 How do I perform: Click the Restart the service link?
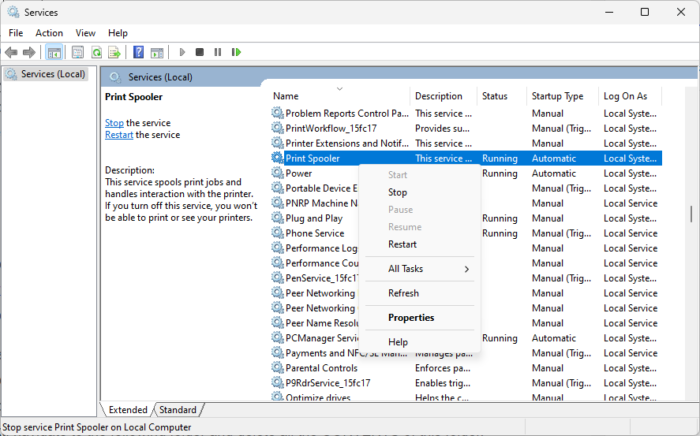point(119,135)
